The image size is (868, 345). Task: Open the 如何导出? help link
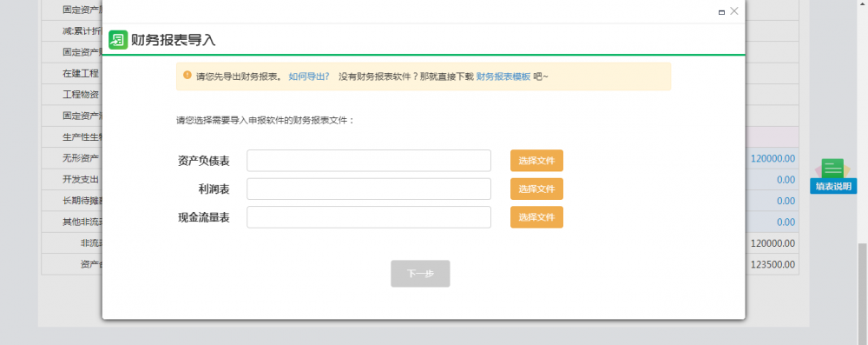pos(309,76)
